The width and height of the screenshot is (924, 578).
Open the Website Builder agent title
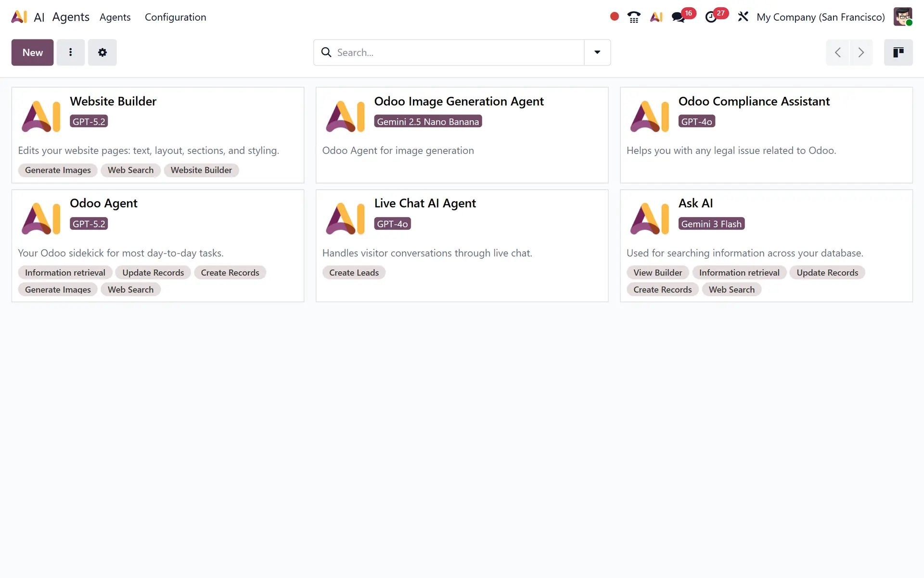click(113, 101)
